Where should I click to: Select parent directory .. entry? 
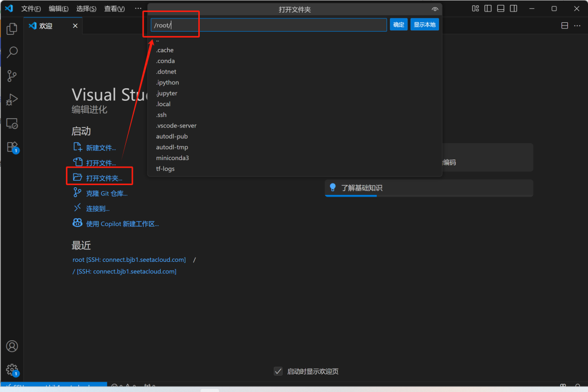pos(295,40)
